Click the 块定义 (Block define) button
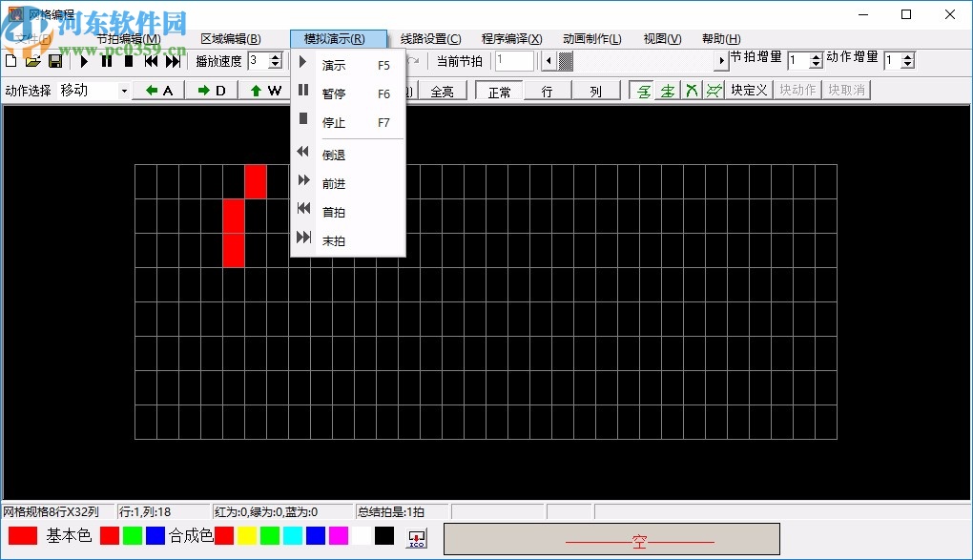This screenshot has width=973, height=560. click(x=749, y=91)
